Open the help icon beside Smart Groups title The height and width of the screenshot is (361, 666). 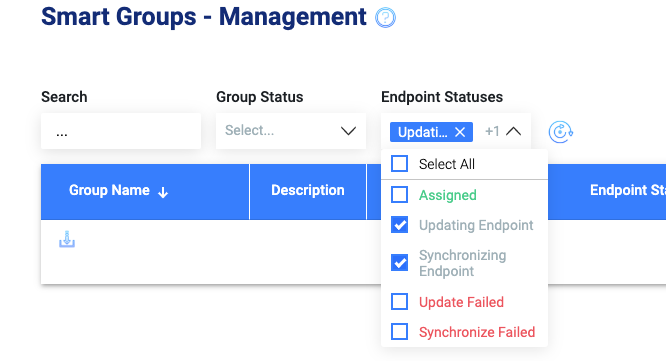(385, 18)
